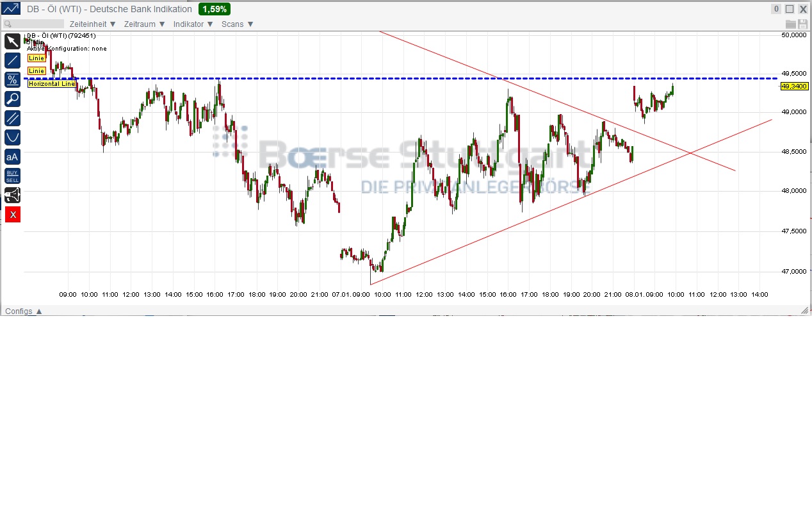Select the aA text annotation tool

click(12, 156)
